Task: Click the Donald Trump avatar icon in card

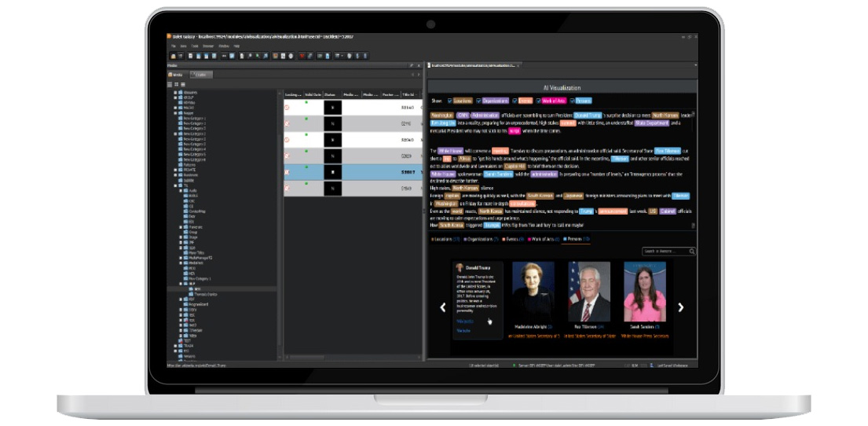Action: pyautogui.click(x=459, y=267)
